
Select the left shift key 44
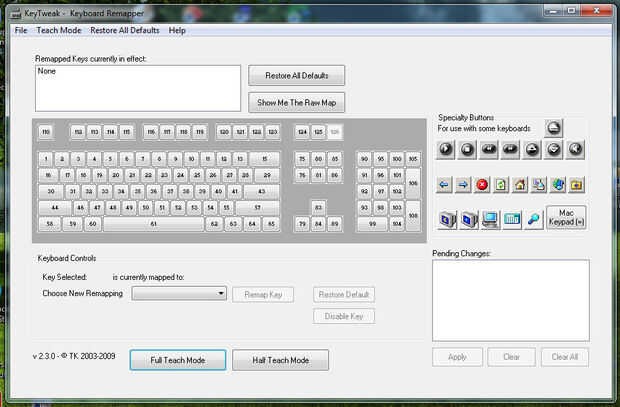click(x=55, y=208)
